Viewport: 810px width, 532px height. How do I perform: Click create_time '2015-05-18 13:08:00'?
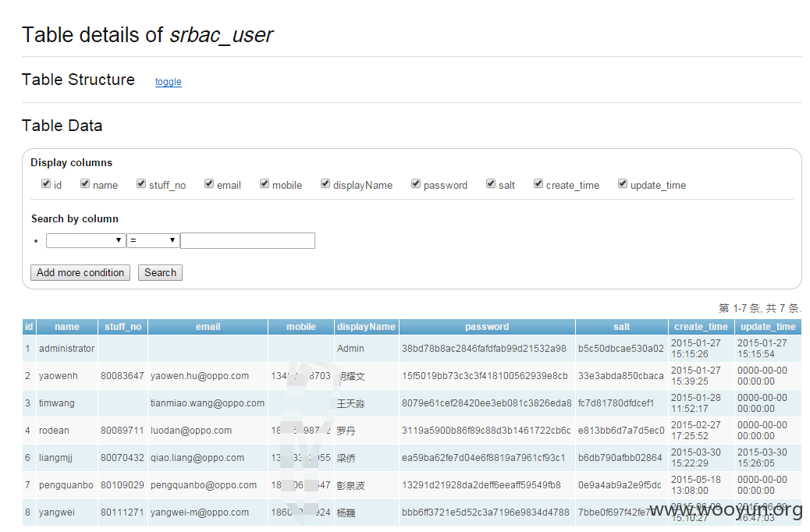(x=696, y=485)
